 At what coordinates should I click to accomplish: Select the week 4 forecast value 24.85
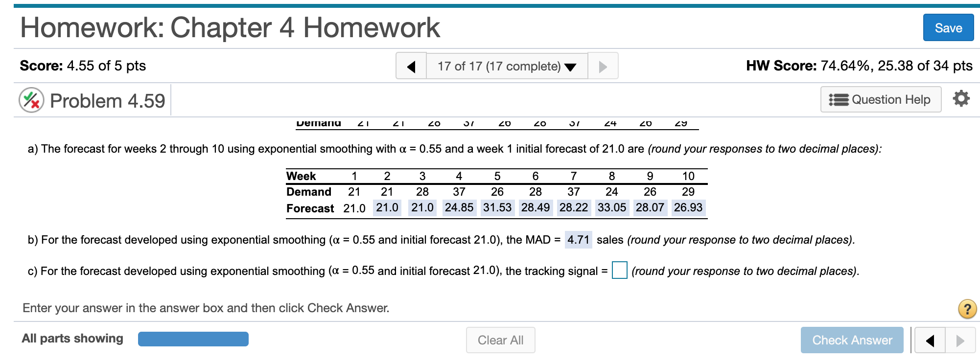click(459, 207)
